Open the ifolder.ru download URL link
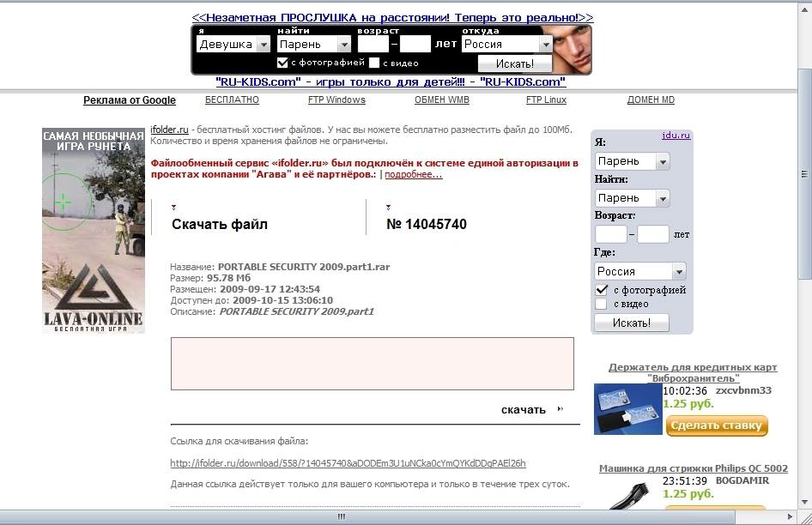Screen dimensions: 812x525 [x=348, y=463]
